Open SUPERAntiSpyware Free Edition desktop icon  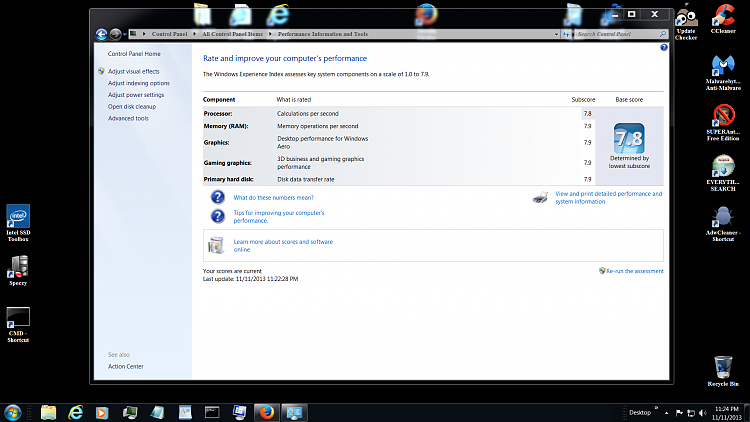point(723,123)
